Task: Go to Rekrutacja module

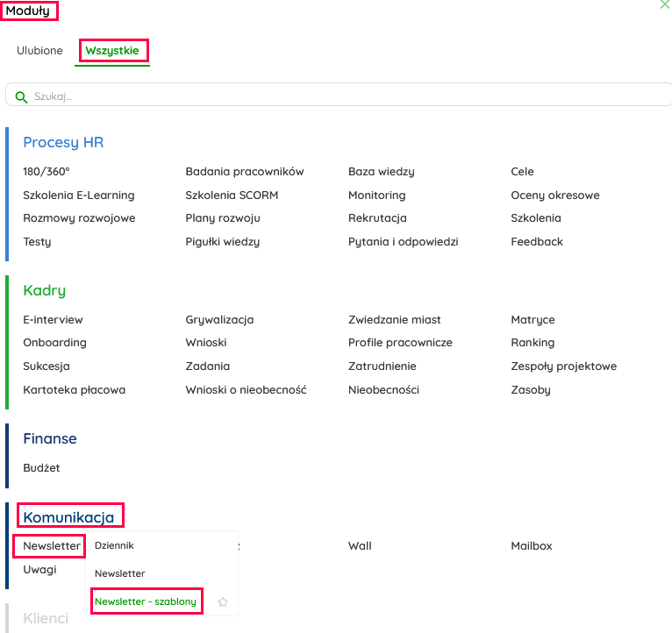Action: [x=377, y=218]
